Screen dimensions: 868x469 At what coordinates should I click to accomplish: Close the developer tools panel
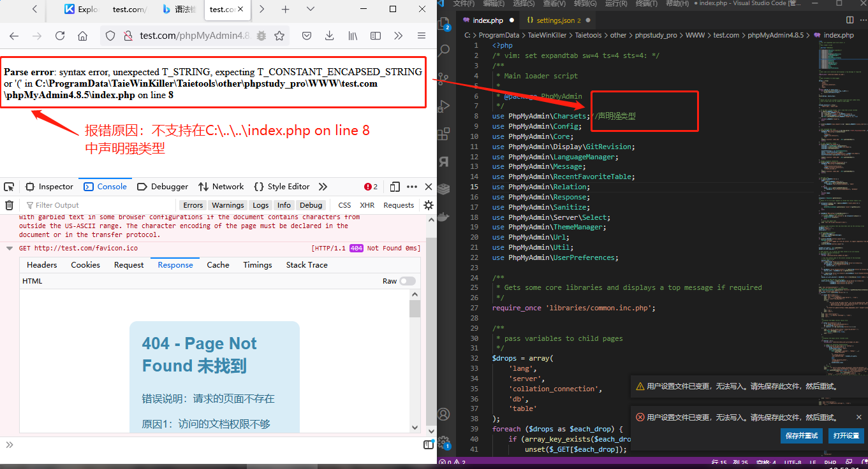(x=429, y=187)
